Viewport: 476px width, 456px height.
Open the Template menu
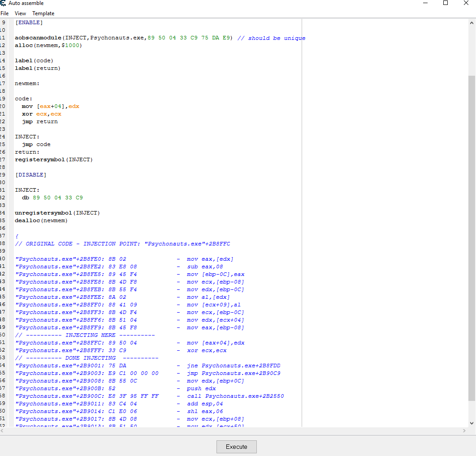43,13
